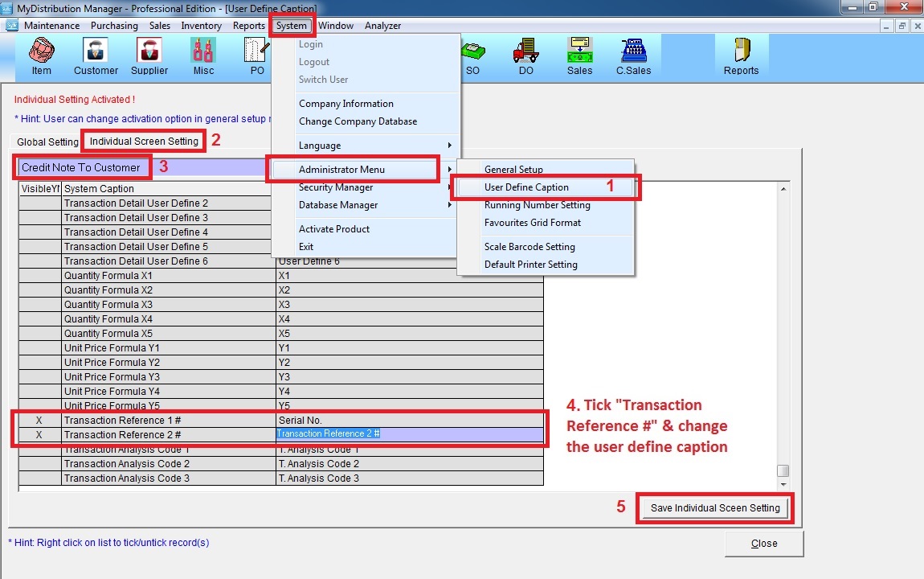Open the Item toolbar icon
This screenshot has height=579, width=924.
[x=42, y=55]
